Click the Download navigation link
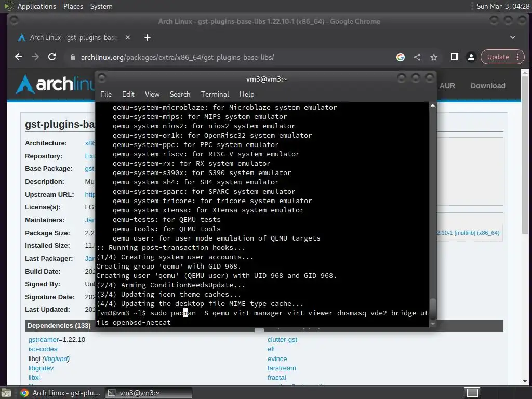532x399 pixels. (x=488, y=86)
